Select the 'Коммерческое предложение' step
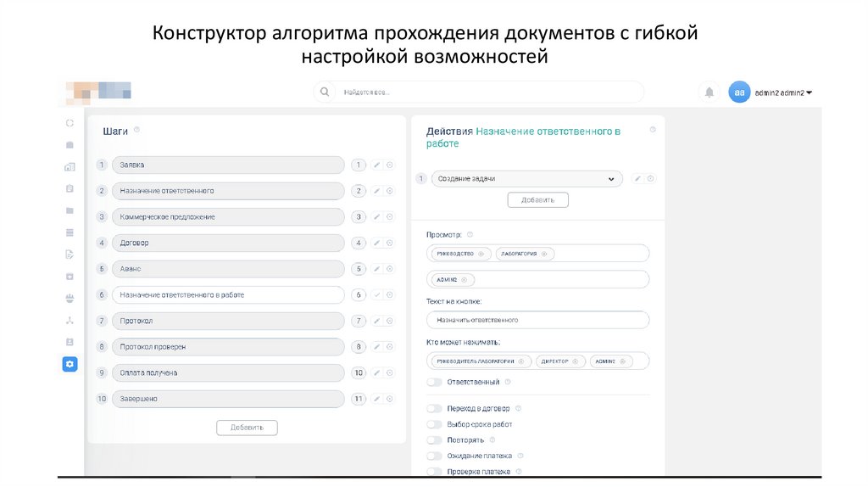The width and height of the screenshot is (868, 487). tap(228, 217)
